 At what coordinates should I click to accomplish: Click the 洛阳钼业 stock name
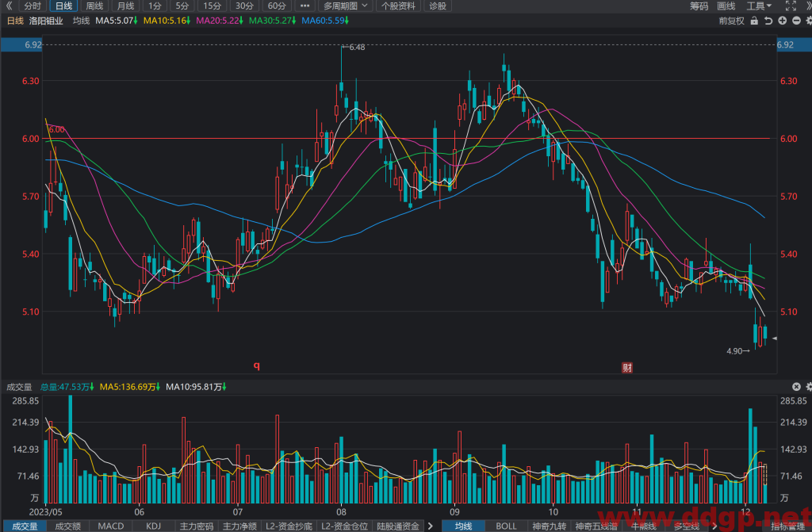[x=46, y=21]
